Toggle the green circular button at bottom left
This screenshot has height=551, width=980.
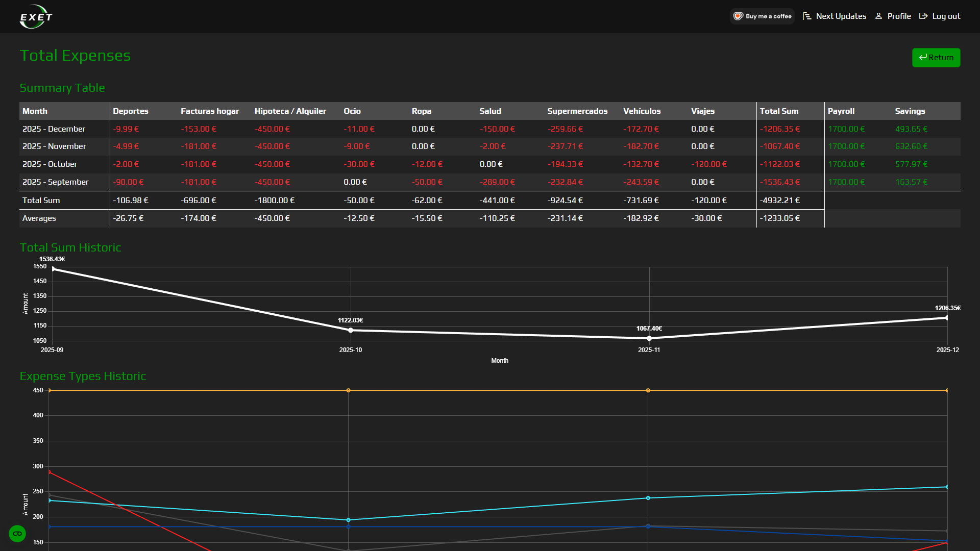17,533
